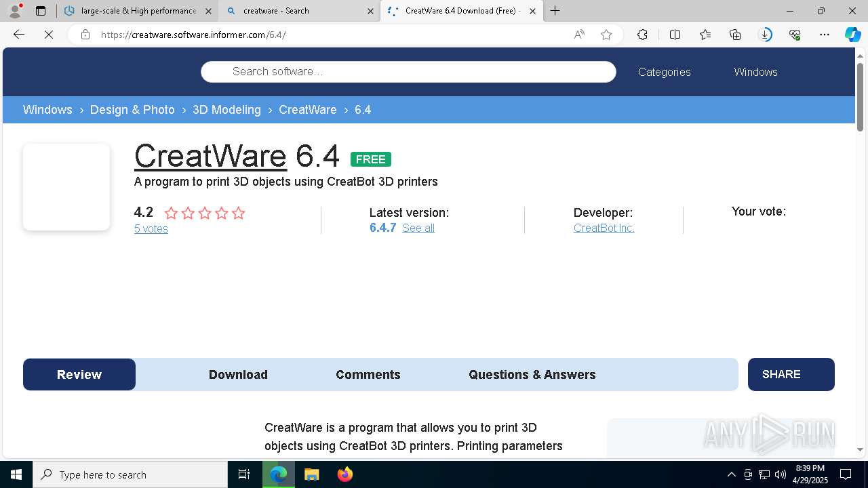Go to CreatWare breadcrumb
The height and width of the screenshot is (488, 868).
coord(307,110)
